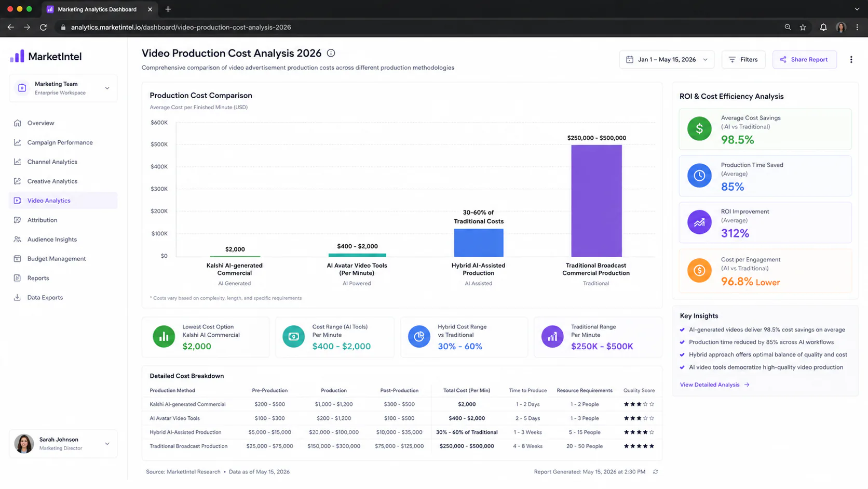Screen dimensions: 868x489
Task: Open a new browser tab with the plus icon
Action: click(x=168, y=9)
